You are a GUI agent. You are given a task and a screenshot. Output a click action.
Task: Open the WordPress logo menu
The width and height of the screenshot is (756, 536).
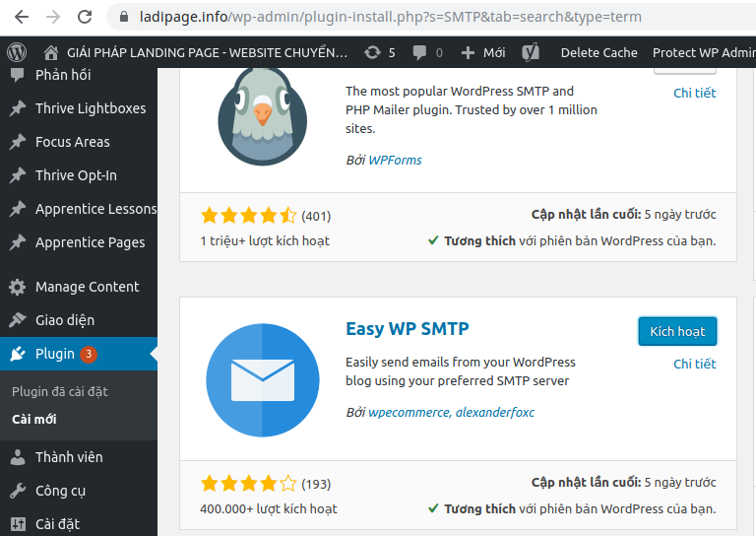point(17,52)
